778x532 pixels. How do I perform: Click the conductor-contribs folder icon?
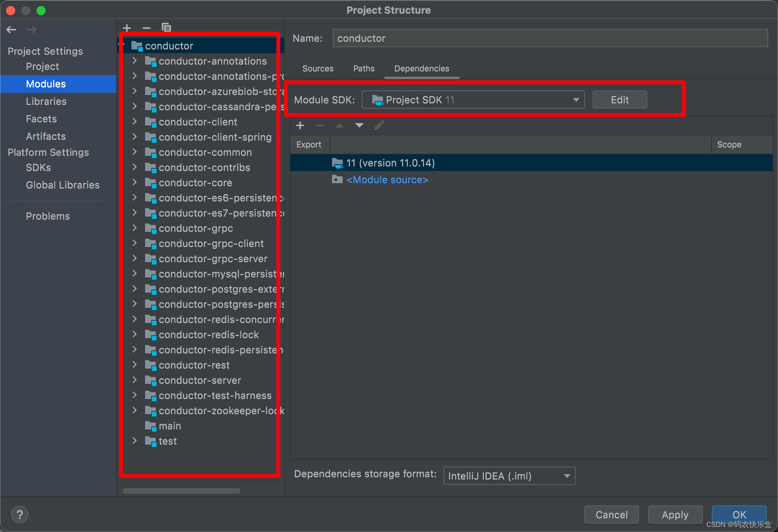(x=151, y=168)
